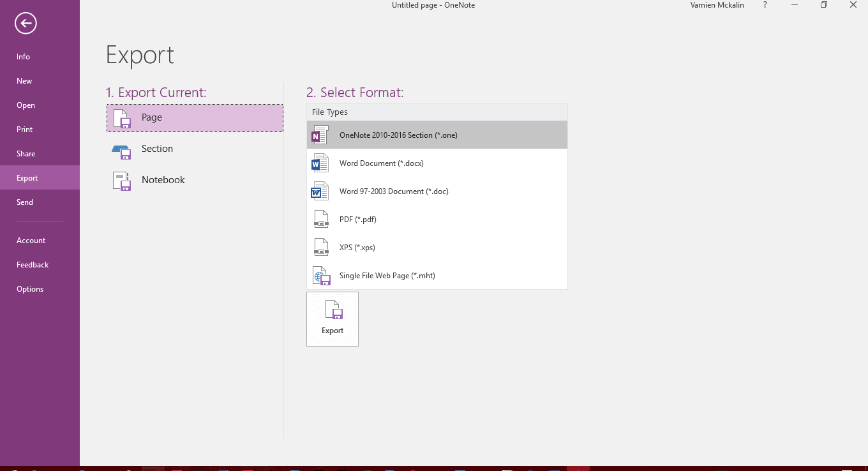The height and width of the screenshot is (471, 868).
Task: Select the 'Section' label under Export Current
Action: pyautogui.click(x=157, y=149)
